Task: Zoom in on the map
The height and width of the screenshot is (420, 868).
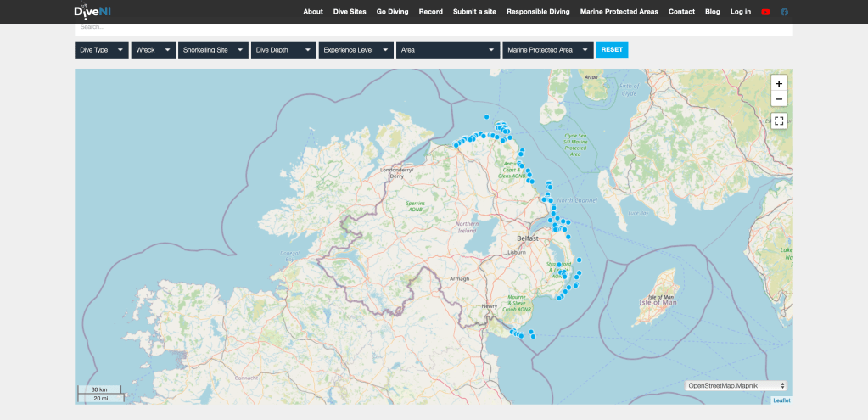Action: point(779,83)
